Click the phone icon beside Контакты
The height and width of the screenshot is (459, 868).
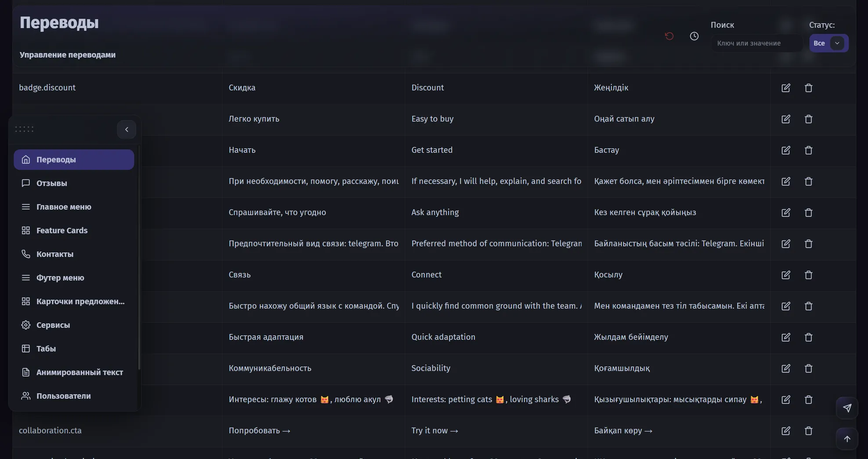(x=25, y=254)
